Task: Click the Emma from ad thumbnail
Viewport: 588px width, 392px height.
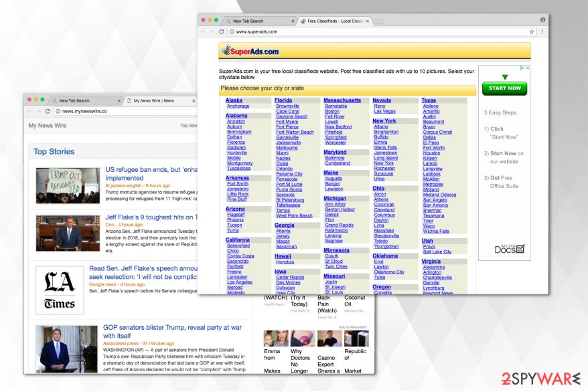Action: pyautogui.click(x=276, y=338)
